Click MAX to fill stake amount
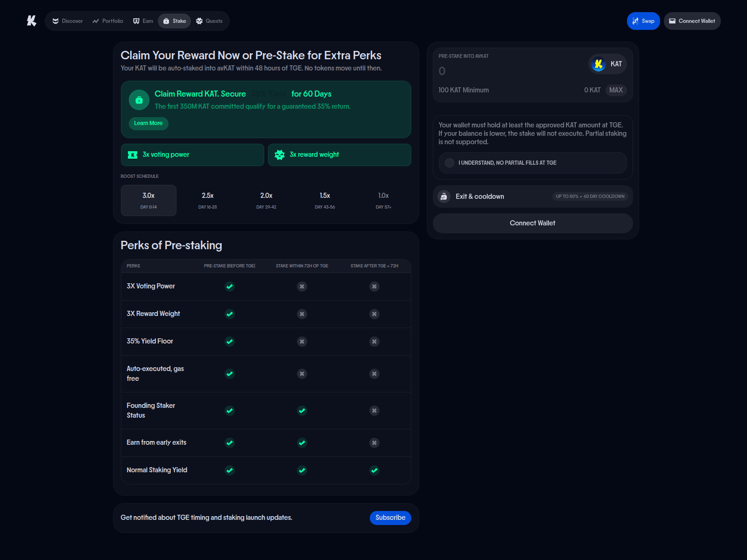Image resolution: width=747 pixels, height=560 pixels. tap(616, 90)
